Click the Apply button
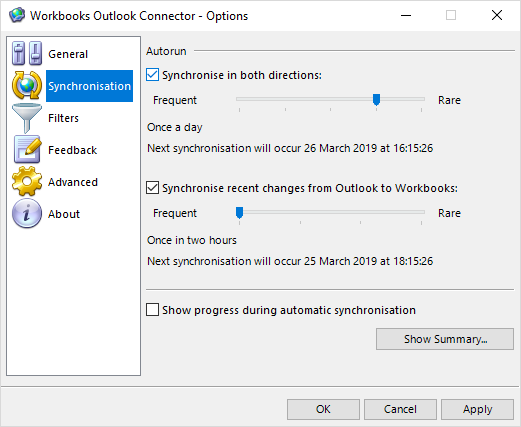Viewport: 521px width, 427px height. 477,409
